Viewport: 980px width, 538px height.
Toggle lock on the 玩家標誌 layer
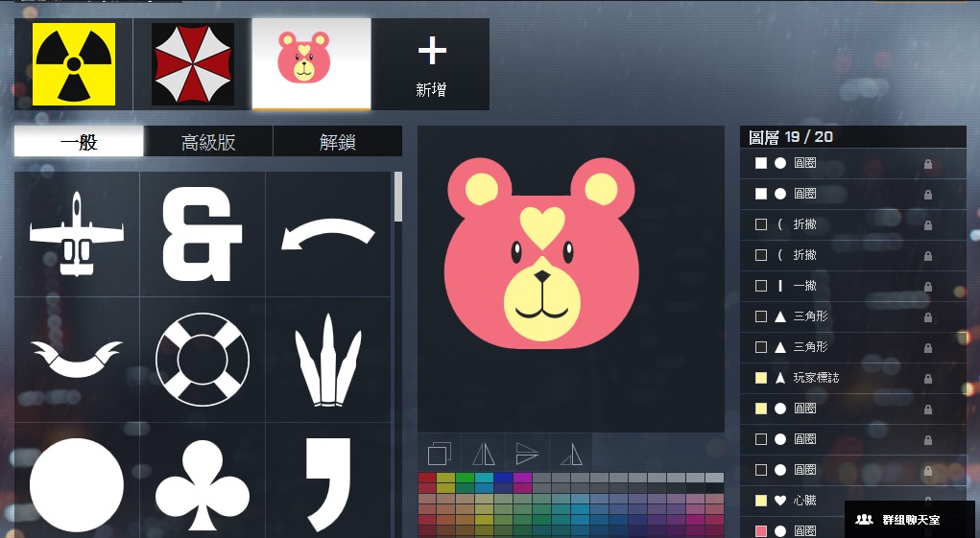click(927, 378)
